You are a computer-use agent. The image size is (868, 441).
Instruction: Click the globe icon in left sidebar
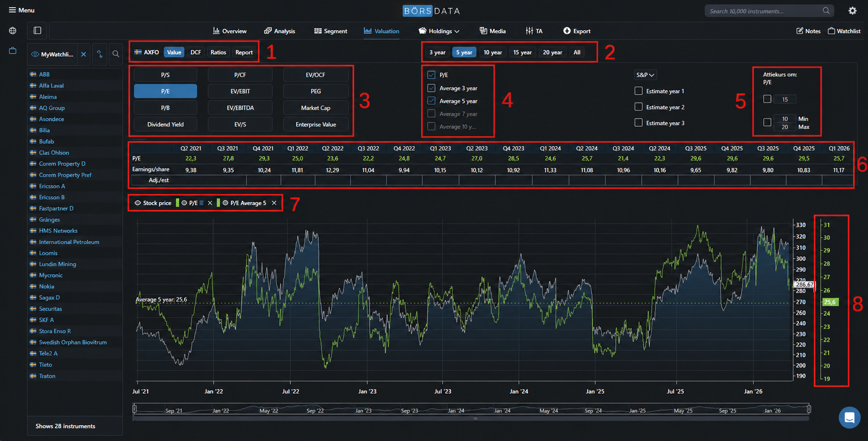coord(12,31)
